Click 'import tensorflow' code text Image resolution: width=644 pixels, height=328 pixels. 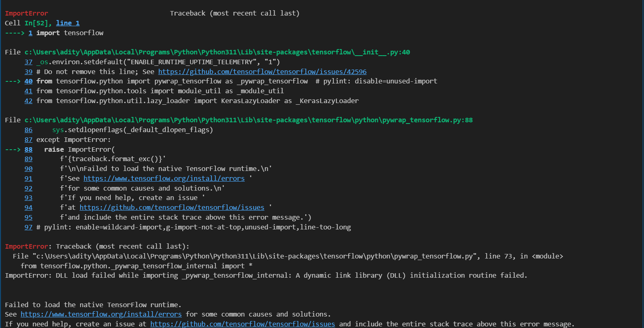70,33
